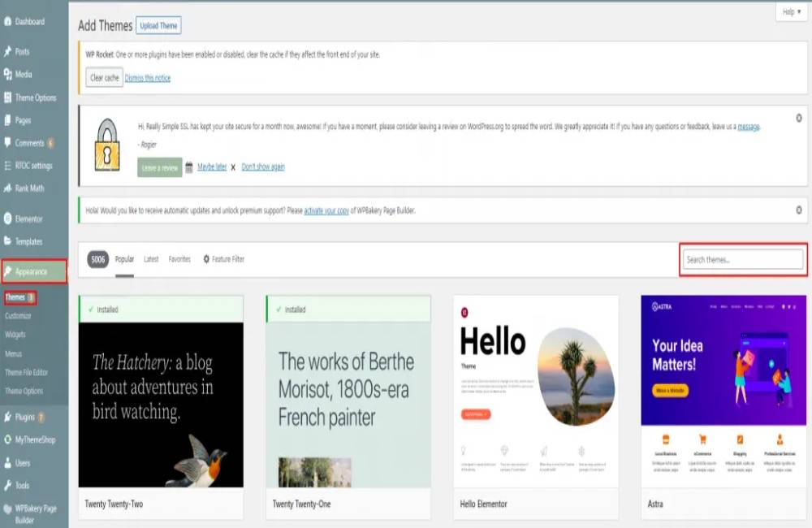Click the Dashboard icon in sidebar

click(7, 21)
